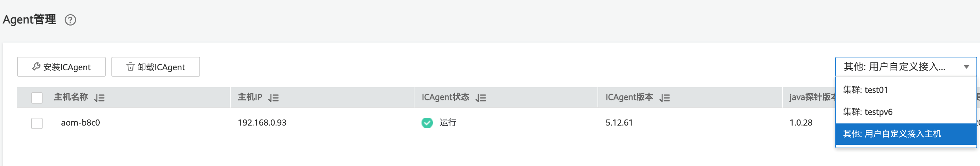Sort by 主机名称 column icon
This screenshot has width=980, height=166.
pyautogui.click(x=100, y=98)
